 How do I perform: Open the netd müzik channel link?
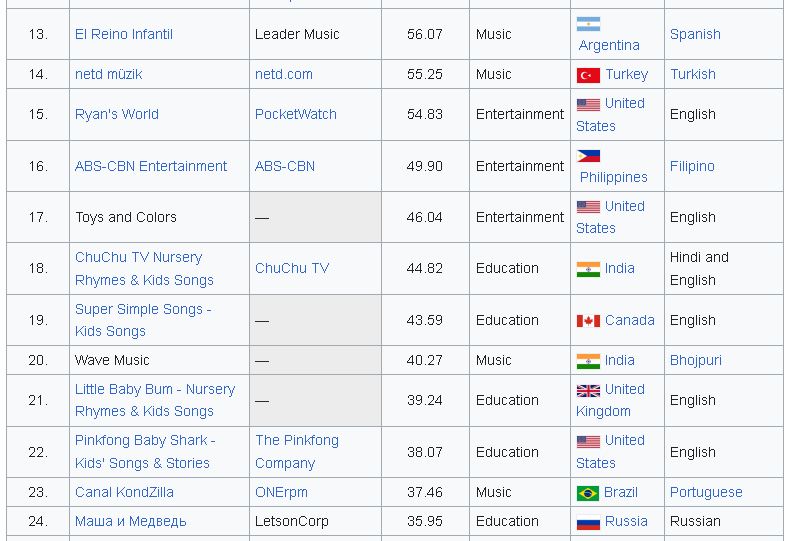pyautogui.click(x=108, y=74)
